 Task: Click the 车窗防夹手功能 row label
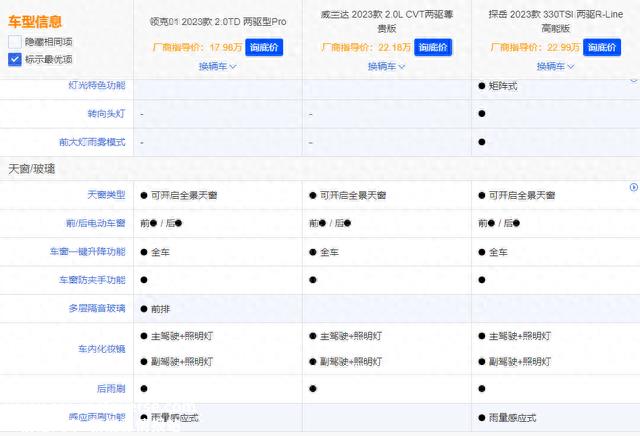tap(92, 280)
